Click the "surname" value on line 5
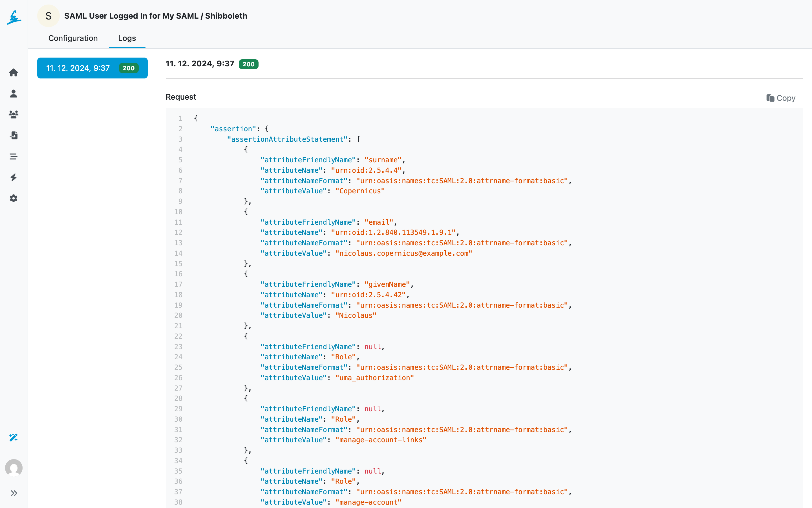This screenshot has width=812, height=508. click(383, 160)
